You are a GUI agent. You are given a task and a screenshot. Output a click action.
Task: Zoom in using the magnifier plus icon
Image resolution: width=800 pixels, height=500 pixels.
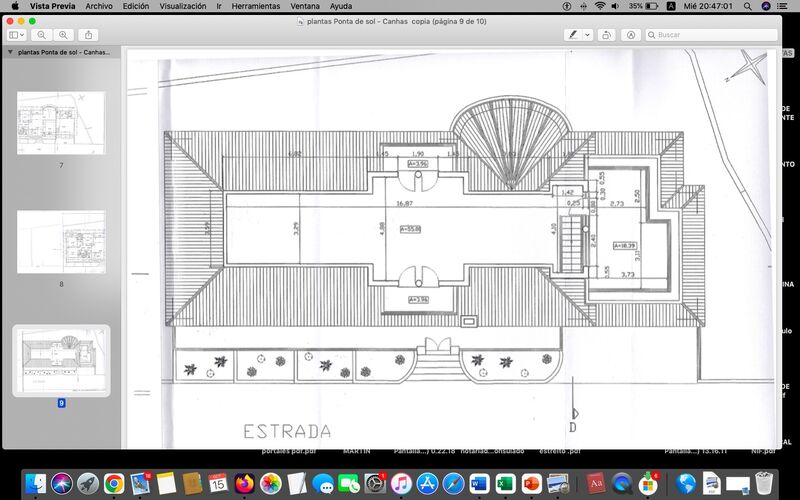pos(63,35)
